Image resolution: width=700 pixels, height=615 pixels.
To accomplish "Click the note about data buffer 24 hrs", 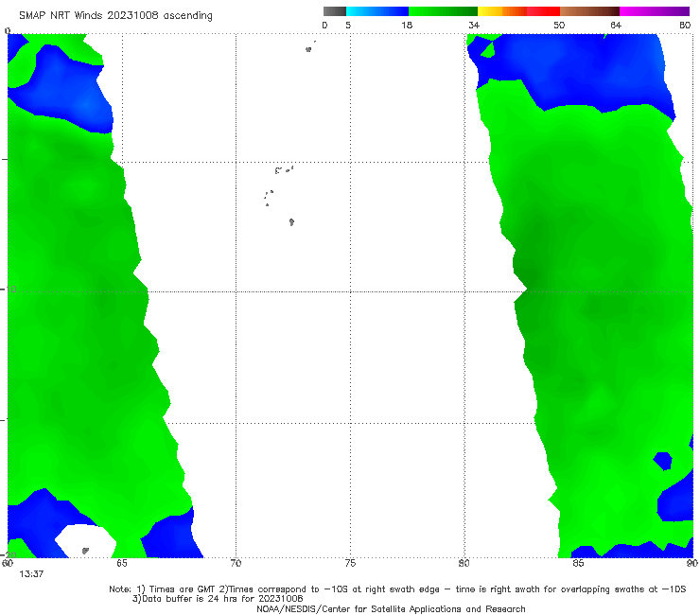I will (x=218, y=599).
